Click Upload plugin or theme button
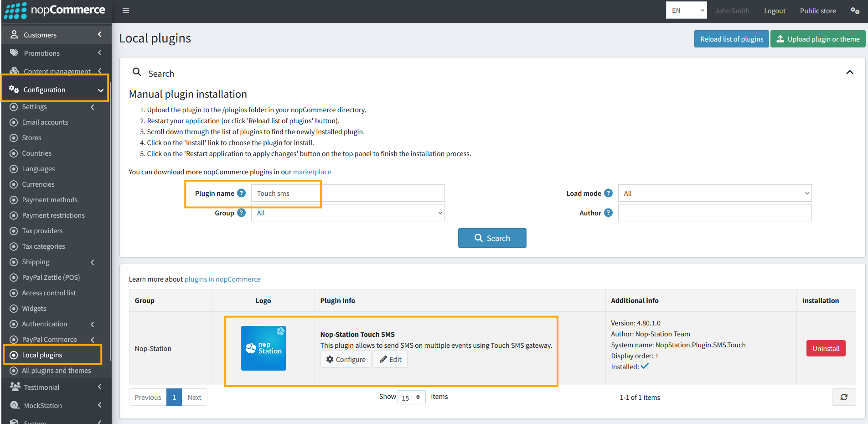868x424 pixels. [818, 39]
